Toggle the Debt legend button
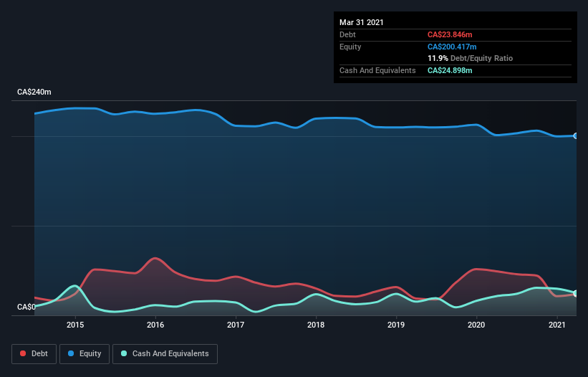 [34, 354]
